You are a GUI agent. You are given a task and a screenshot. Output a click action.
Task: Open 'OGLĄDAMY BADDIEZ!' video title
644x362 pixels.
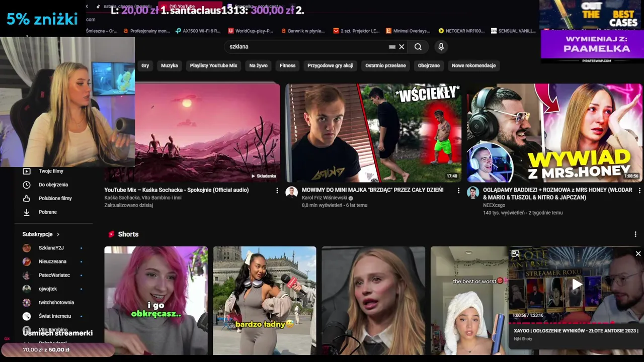[557, 194]
